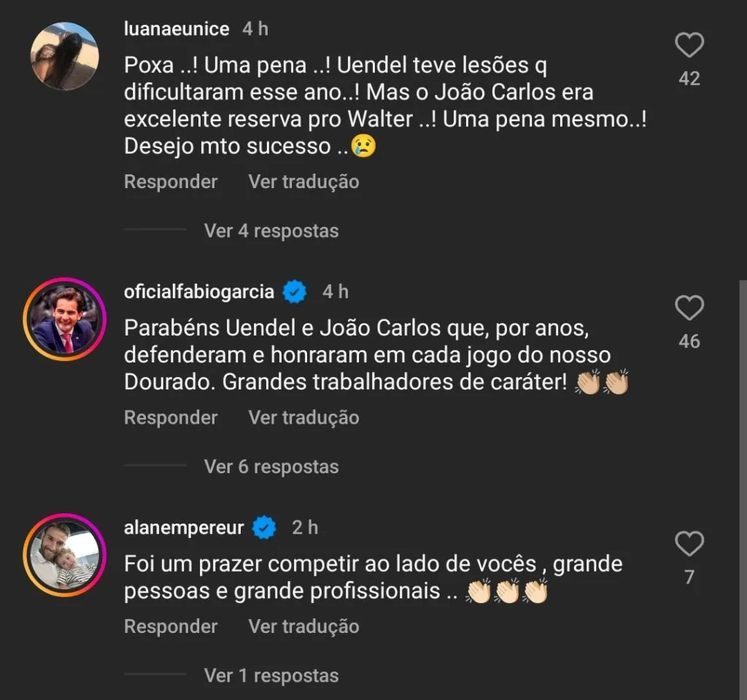Like oficialfabiogarcia's comment with the heart
This screenshot has height=700, width=747.
(x=689, y=310)
